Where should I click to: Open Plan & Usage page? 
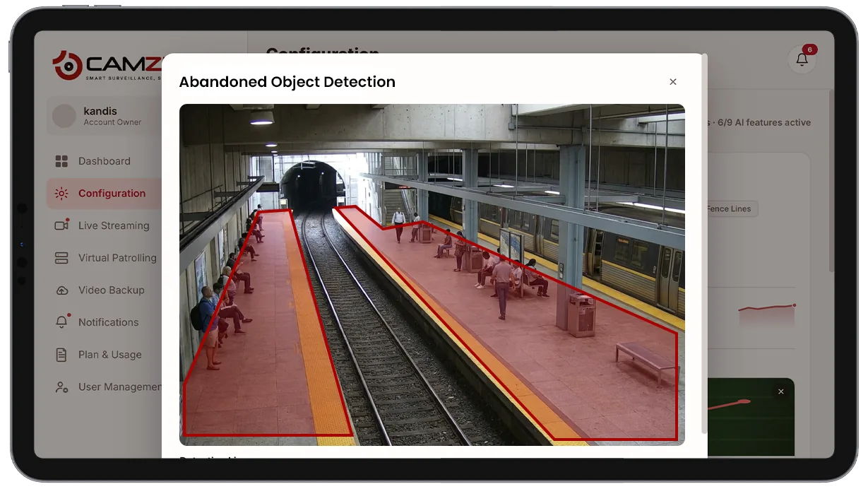tap(105, 355)
